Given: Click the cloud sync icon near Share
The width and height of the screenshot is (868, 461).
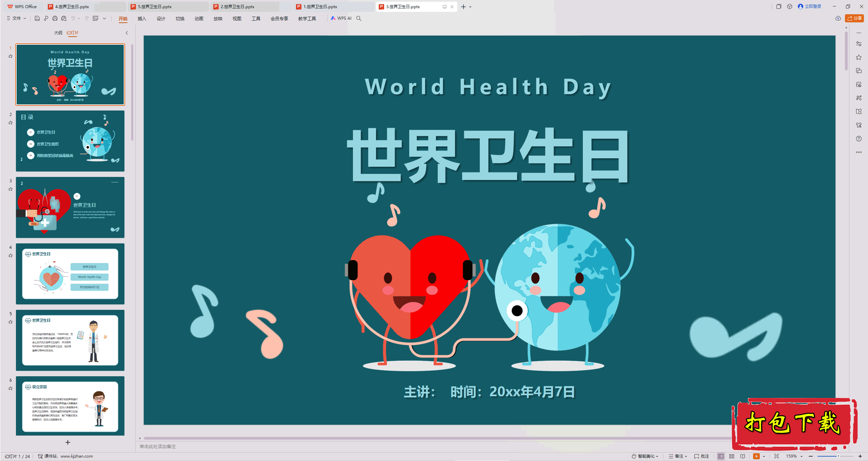Looking at the screenshot, I should (x=838, y=18).
